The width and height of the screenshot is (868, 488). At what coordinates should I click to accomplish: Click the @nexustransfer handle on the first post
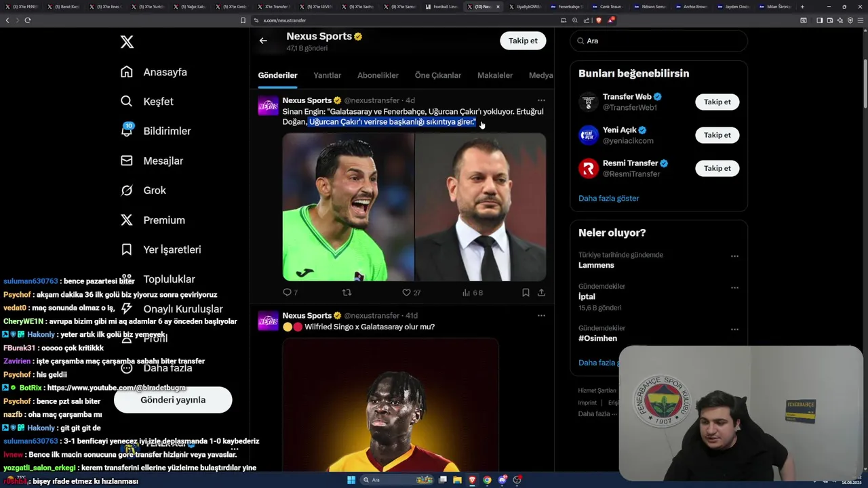pos(372,100)
